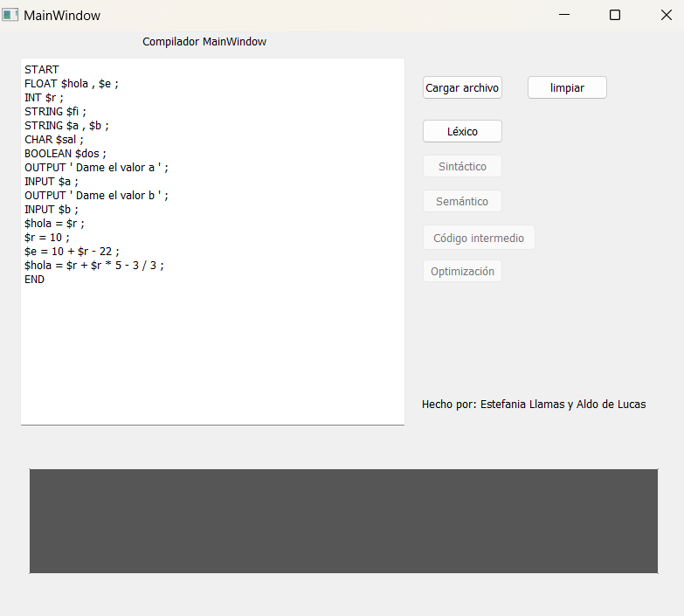Click the line "OUTPUT ' Dame el valor a ' ;"
The width and height of the screenshot is (684, 616).
click(96, 168)
